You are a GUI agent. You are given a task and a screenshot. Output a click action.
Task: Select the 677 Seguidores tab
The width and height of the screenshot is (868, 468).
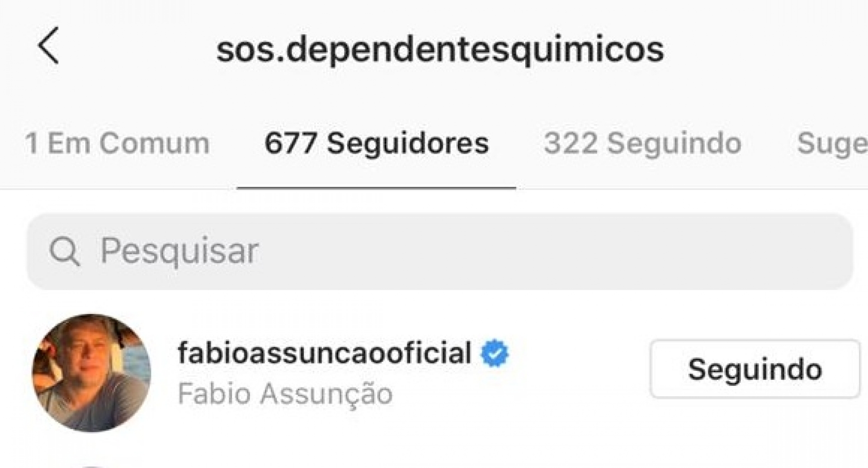click(x=377, y=143)
